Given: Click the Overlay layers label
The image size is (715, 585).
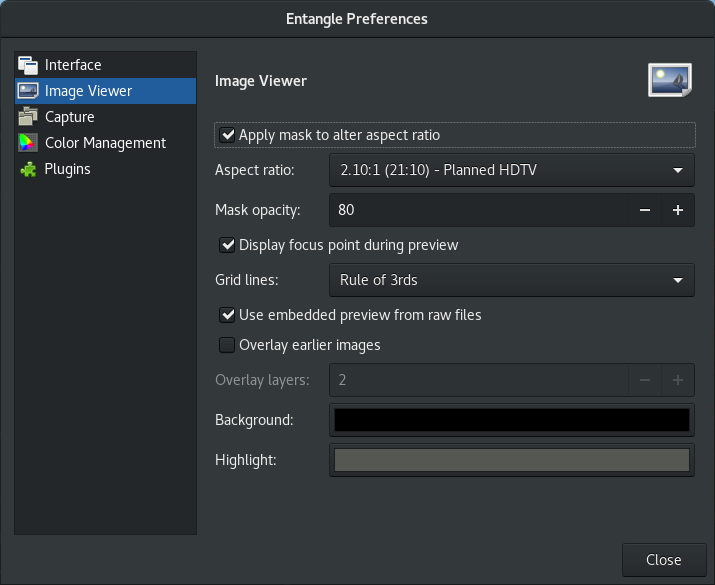Looking at the screenshot, I should (262, 380).
